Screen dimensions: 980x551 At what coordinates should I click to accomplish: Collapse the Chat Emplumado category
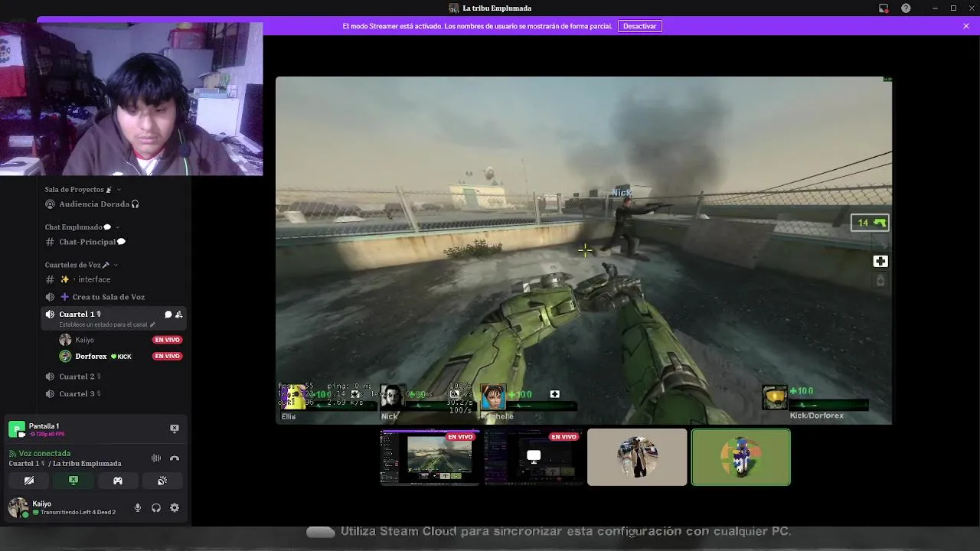click(x=81, y=227)
